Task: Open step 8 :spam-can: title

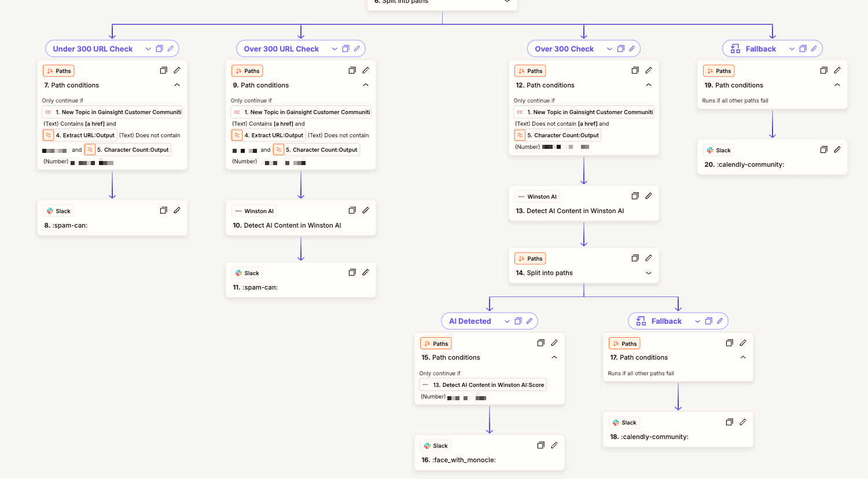Action: 66,225
